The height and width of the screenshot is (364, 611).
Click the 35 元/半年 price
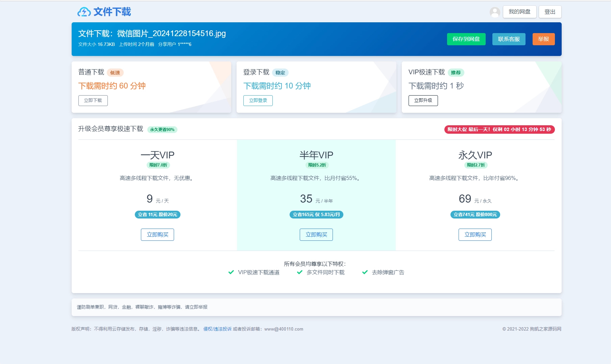tap(316, 199)
